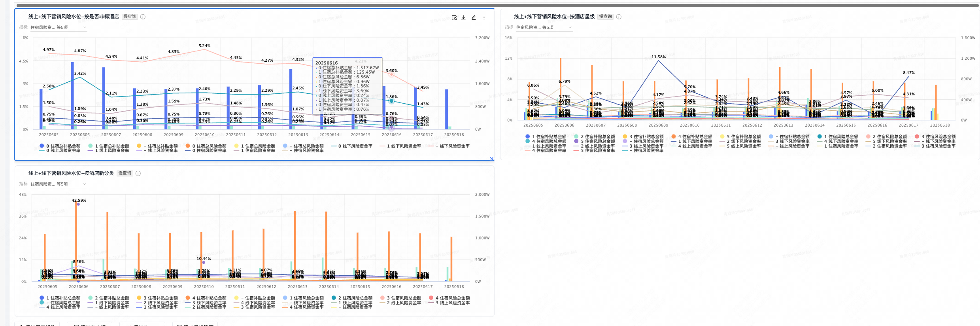The image size is (980, 326).
Task: Toggle legend 0 线下风险资金率 in 非标酒店 chart
Action: [x=352, y=146]
